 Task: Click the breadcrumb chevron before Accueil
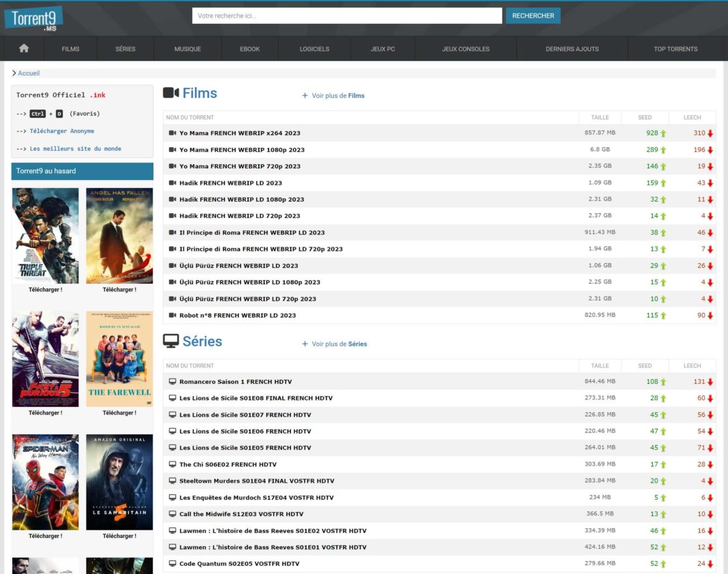tap(14, 73)
